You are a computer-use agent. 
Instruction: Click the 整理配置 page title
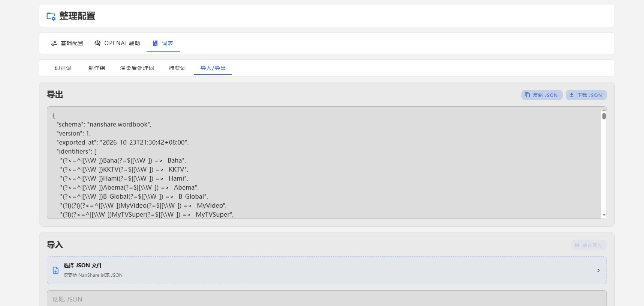pos(77,16)
